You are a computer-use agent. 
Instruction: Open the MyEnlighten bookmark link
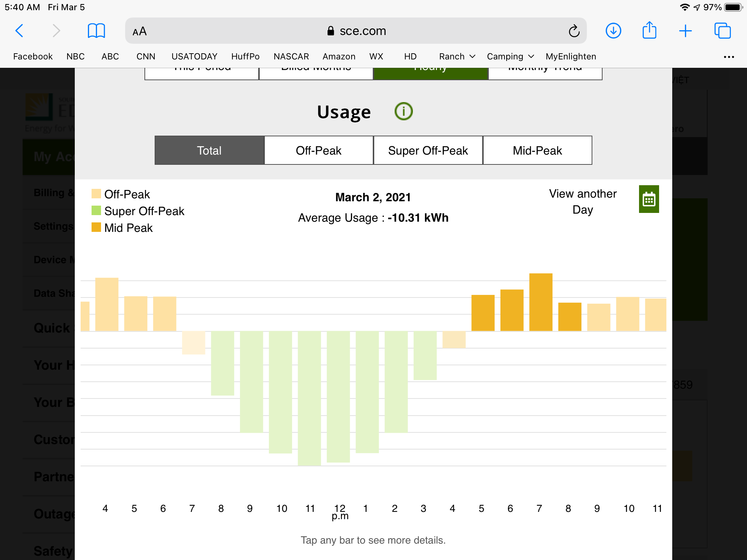tap(570, 57)
